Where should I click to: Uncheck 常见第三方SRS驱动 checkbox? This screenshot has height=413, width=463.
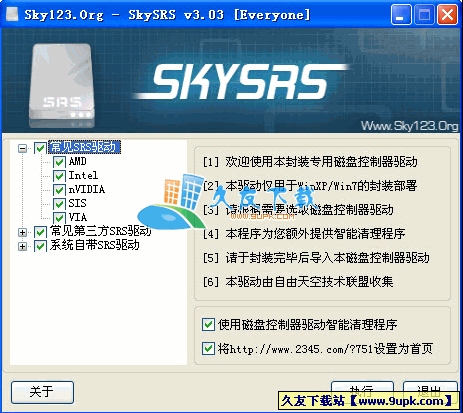click(40, 232)
